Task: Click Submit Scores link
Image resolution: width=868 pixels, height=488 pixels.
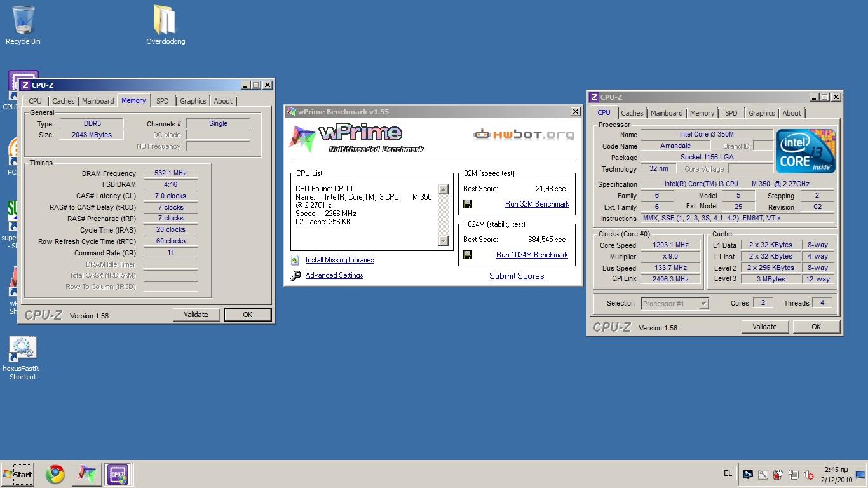Action: [x=517, y=276]
